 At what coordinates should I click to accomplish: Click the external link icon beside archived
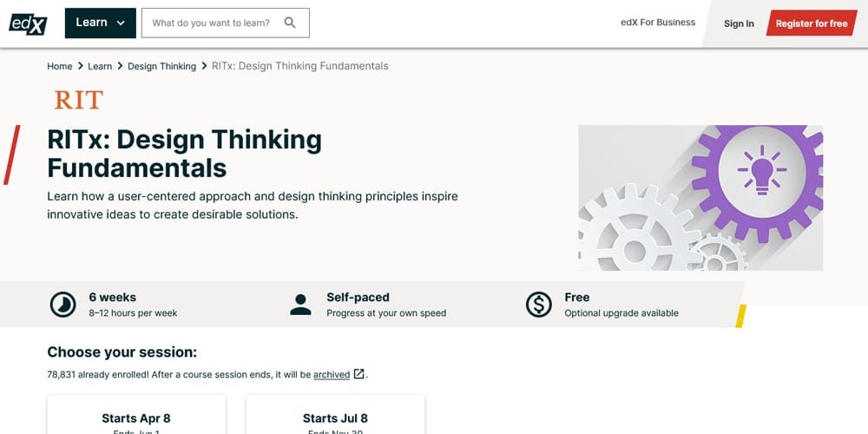point(358,374)
